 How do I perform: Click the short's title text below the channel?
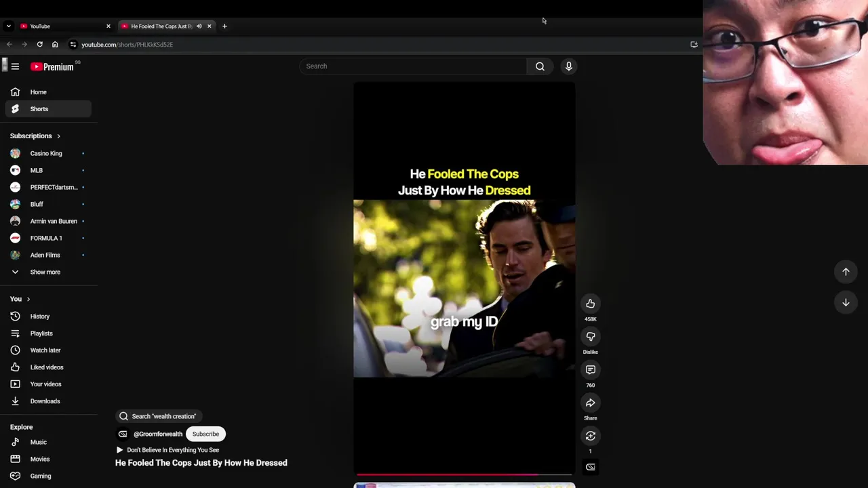(x=201, y=463)
